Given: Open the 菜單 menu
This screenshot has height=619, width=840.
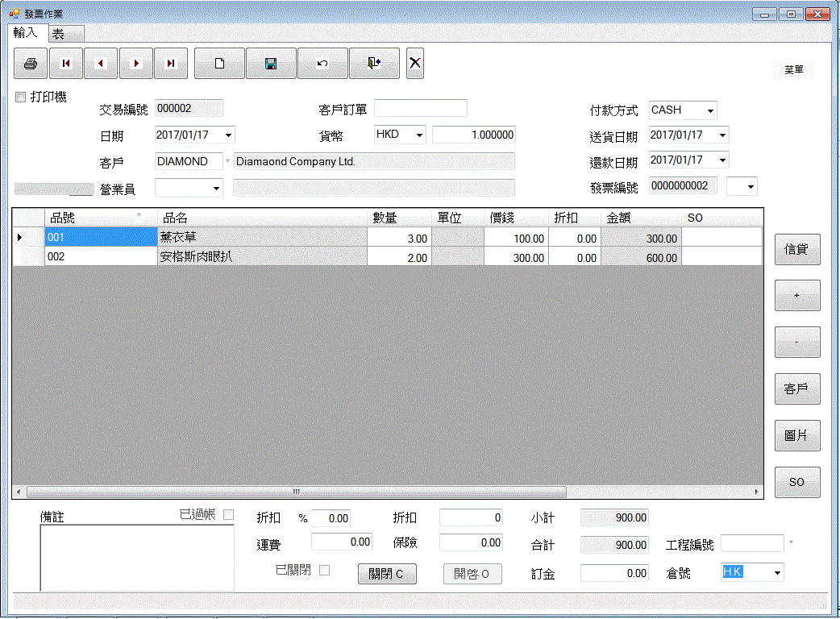Looking at the screenshot, I should [x=793, y=69].
